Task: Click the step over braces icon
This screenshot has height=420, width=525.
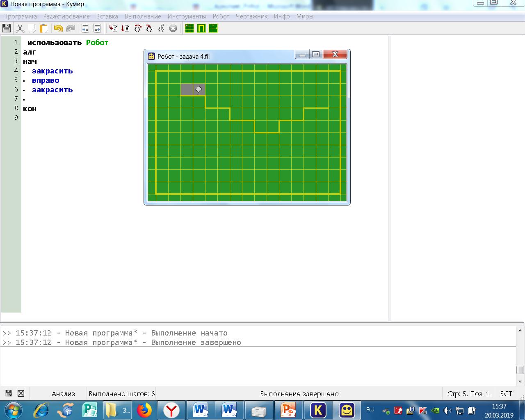Action: (137, 28)
